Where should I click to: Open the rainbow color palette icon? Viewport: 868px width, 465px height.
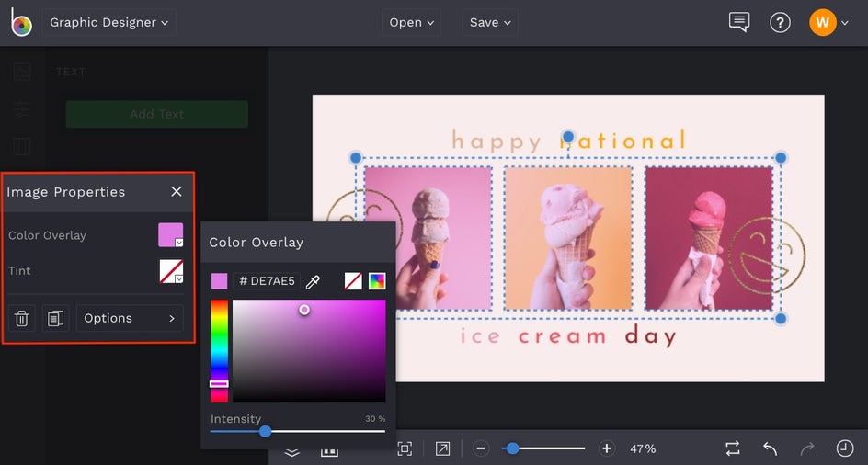377,281
